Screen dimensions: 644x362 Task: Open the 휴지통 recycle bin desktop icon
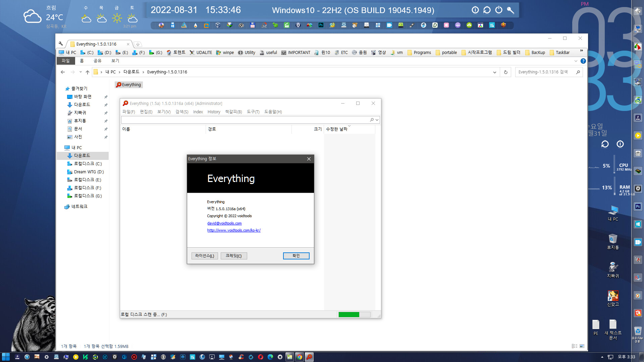[613, 241]
